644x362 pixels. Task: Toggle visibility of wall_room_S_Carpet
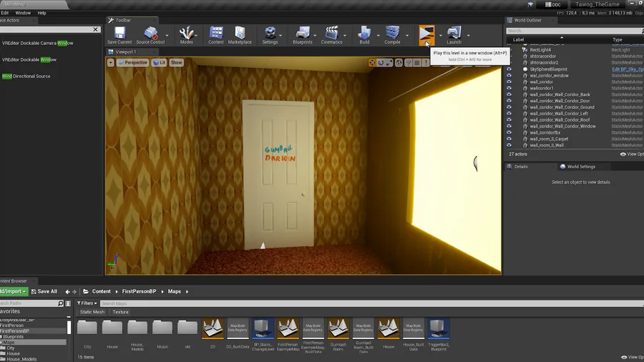pos(509,139)
